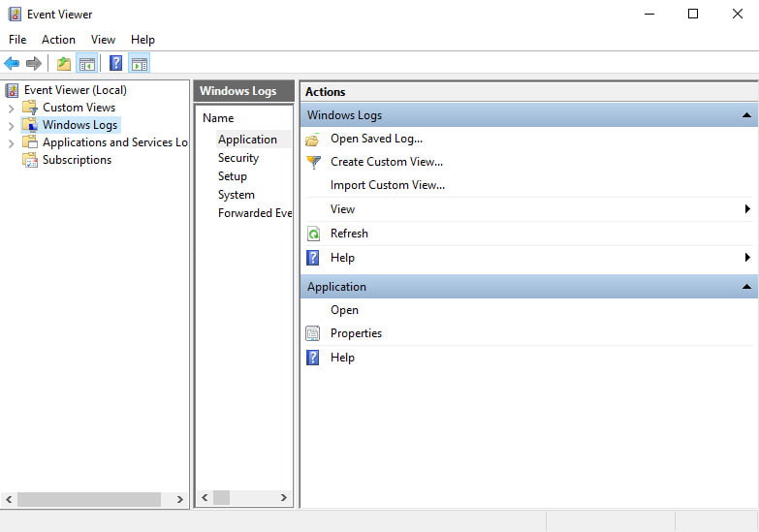Collapse the Windows Logs actions section

tap(746, 115)
